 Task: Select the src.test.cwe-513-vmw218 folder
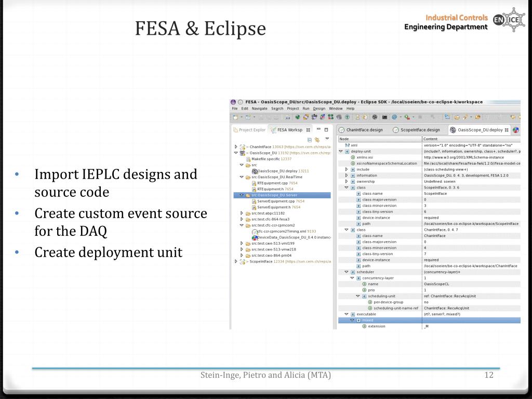[274, 249]
